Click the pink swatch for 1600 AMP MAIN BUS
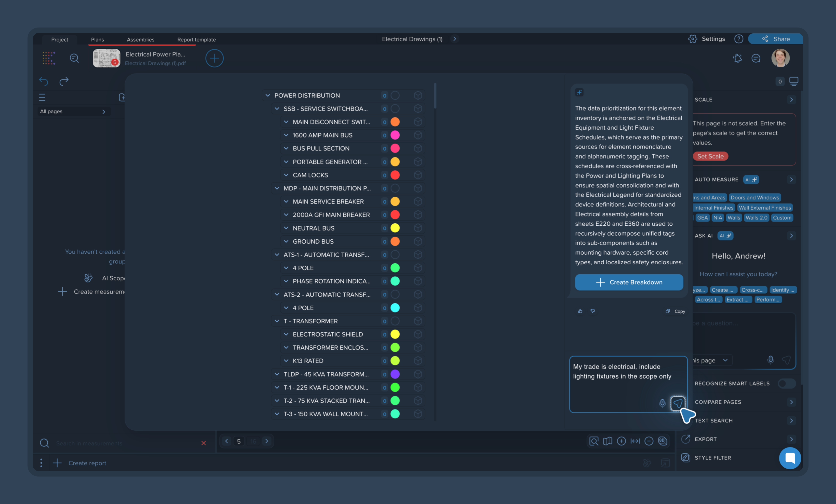This screenshot has width=836, height=504. point(395,135)
